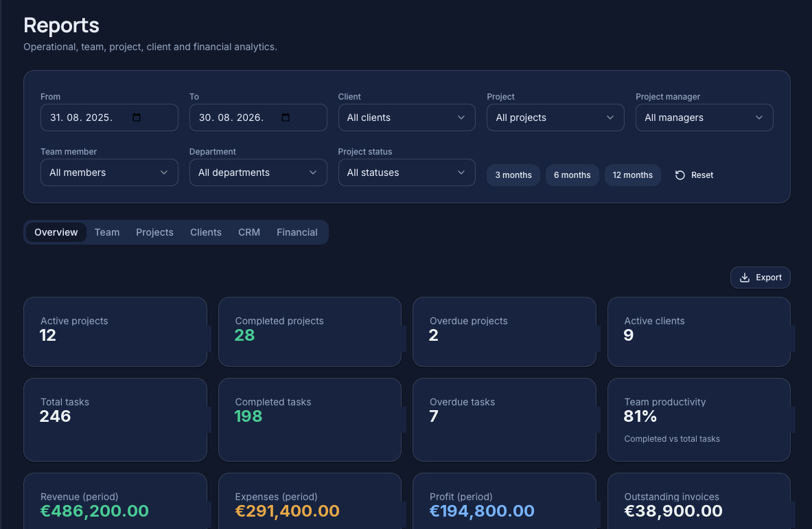Apply the 6 months quick range

[x=572, y=175]
